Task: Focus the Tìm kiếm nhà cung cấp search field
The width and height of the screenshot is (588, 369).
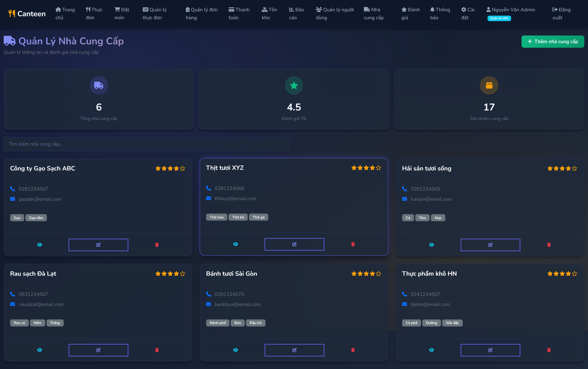Action: tap(147, 144)
